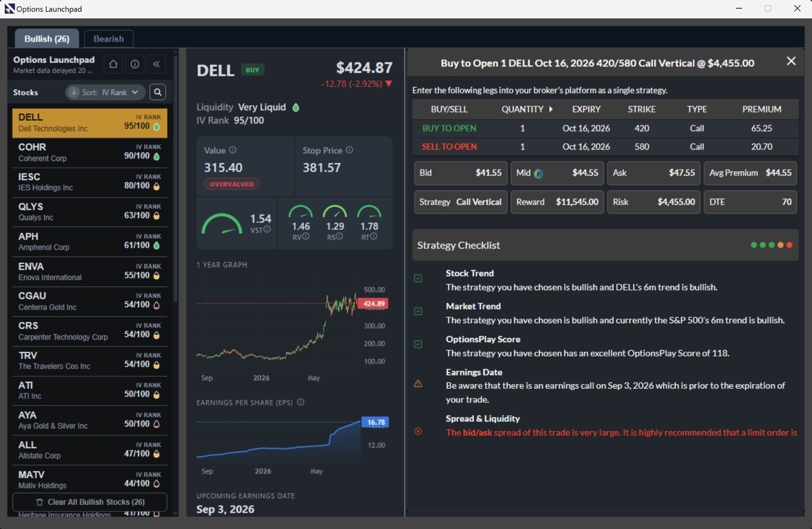Click the Avg Premium $44.55 value

pyautogui.click(x=778, y=173)
